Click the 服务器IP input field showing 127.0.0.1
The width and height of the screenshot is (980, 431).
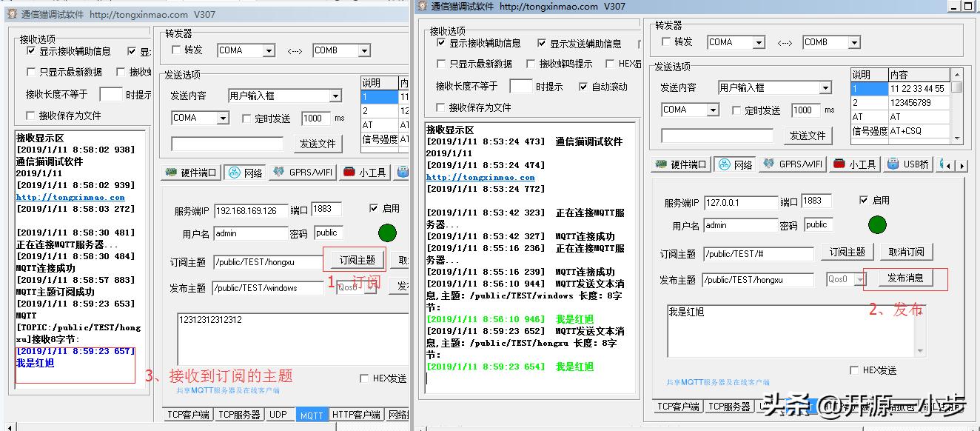click(740, 201)
